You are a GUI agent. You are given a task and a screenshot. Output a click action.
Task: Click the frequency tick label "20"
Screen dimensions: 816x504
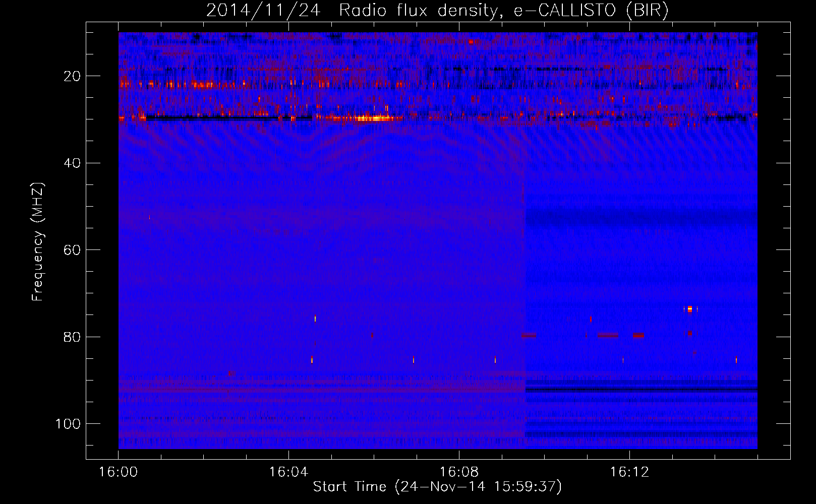coord(73,76)
